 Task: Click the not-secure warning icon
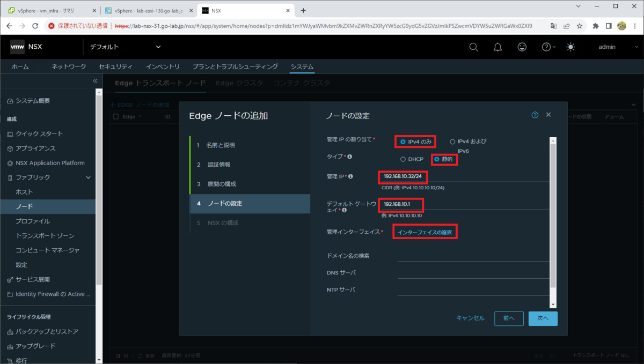coord(52,26)
